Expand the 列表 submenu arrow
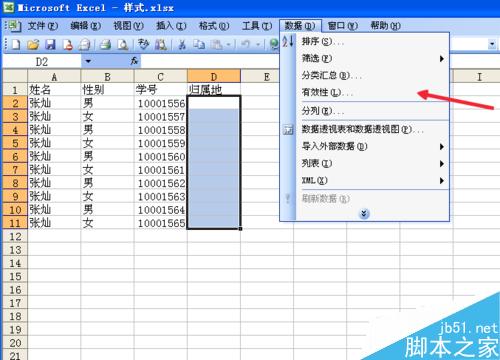500x360 pixels. (442, 163)
